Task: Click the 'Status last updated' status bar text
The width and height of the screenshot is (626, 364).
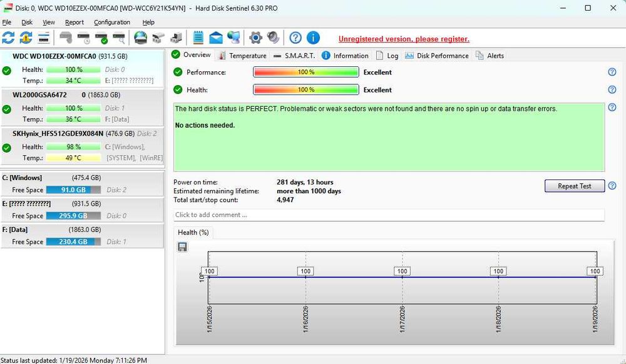Action: (74, 360)
